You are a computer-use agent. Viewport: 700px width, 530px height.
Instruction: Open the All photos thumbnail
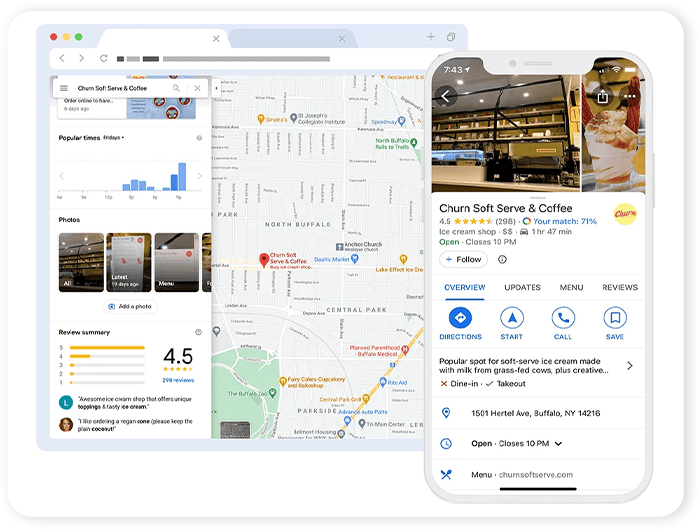81,263
